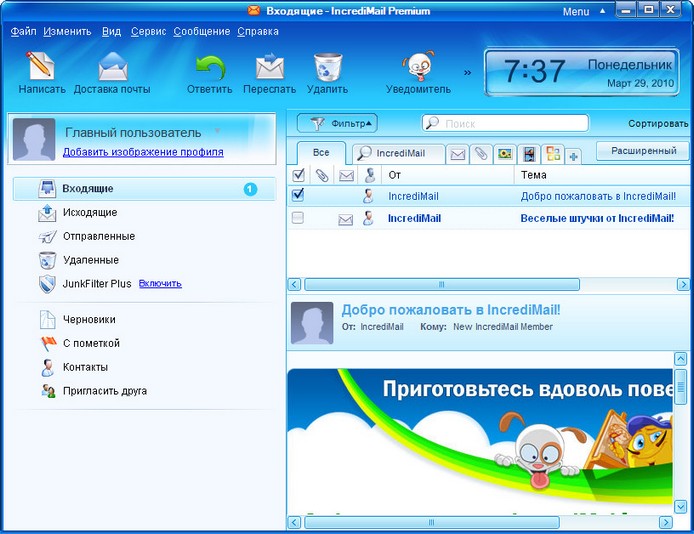
Task: Open the Уведомитель notifier icon
Action: 418,67
